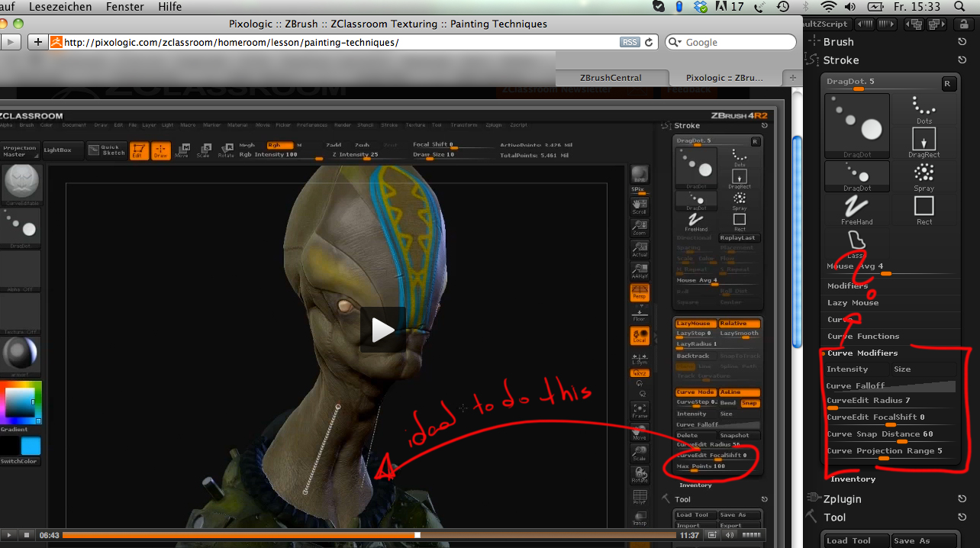Click the R restore button in Stroke panel

click(948, 83)
